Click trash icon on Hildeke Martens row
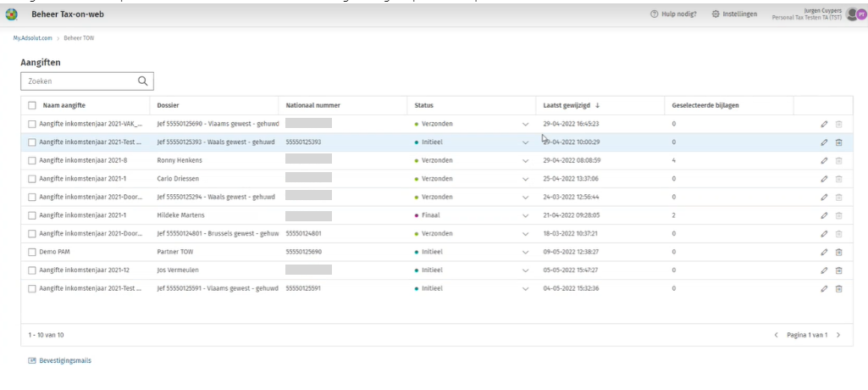Viewport: 868px width, 390px height. [x=838, y=215]
